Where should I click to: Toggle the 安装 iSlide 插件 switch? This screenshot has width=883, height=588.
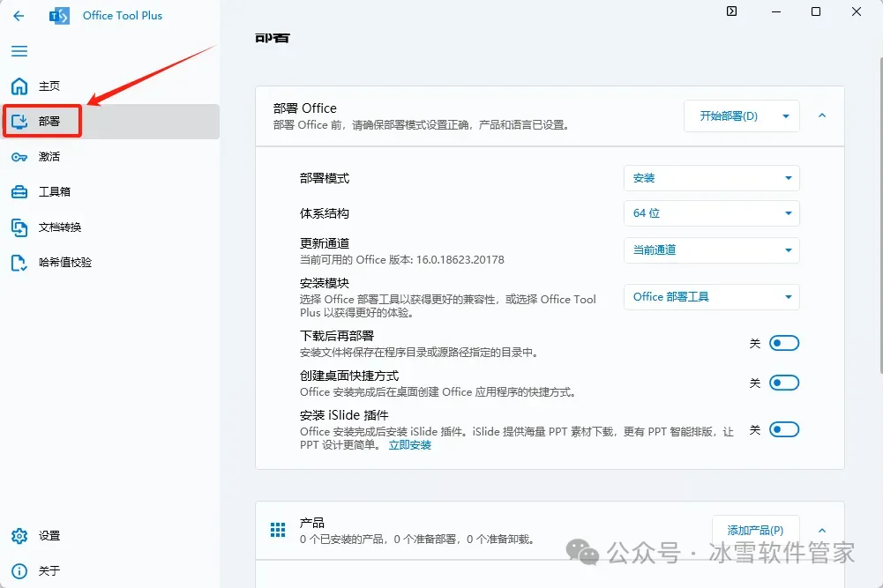(x=784, y=430)
